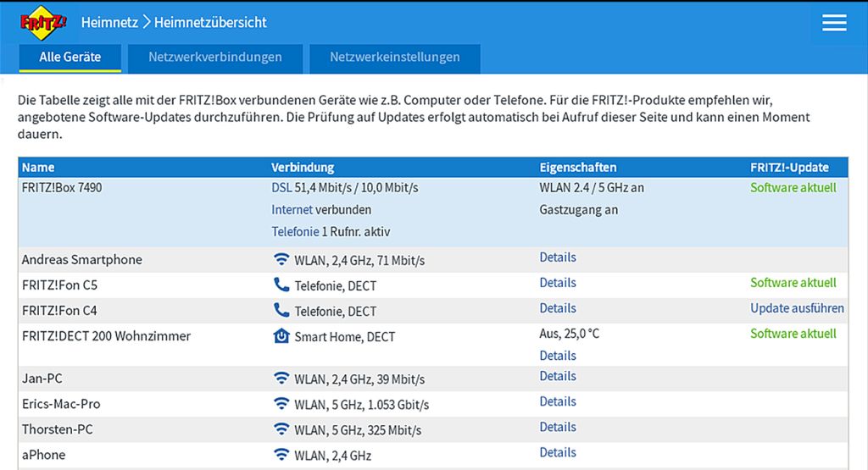
Task: Click the Verbindung column header
Action: tap(303, 167)
